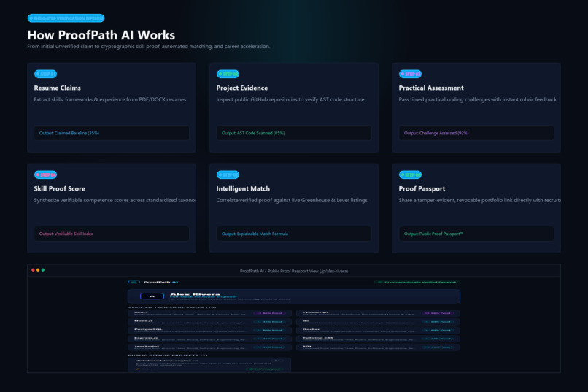Click the STEP 03 badge

click(410, 74)
